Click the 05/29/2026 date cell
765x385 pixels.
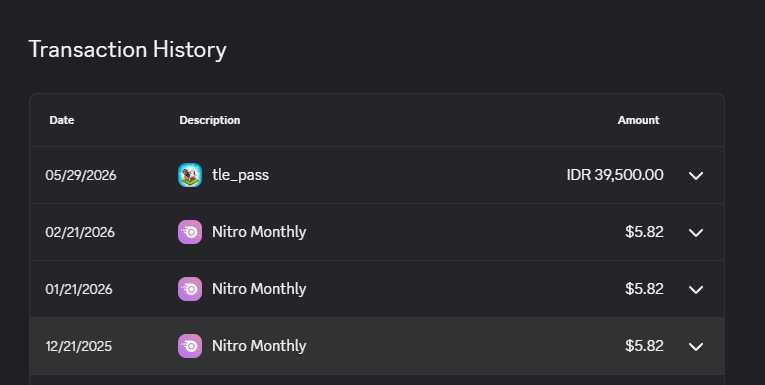point(81,175)
